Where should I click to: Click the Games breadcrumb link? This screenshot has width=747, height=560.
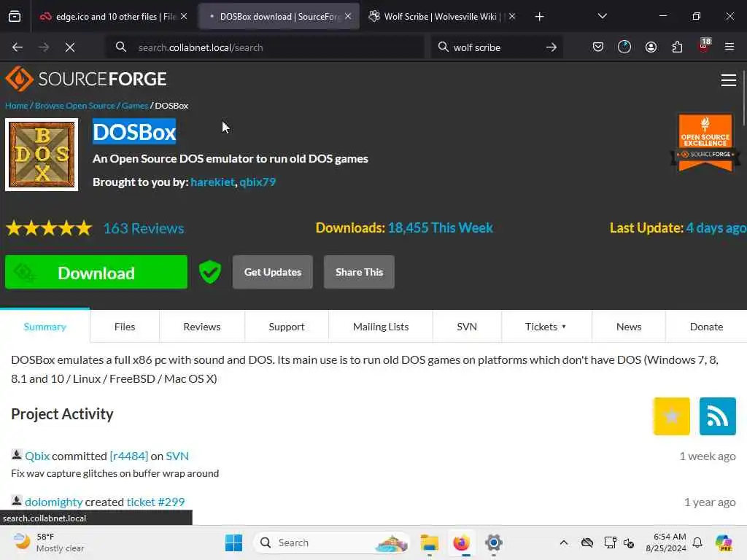(135, 106)
